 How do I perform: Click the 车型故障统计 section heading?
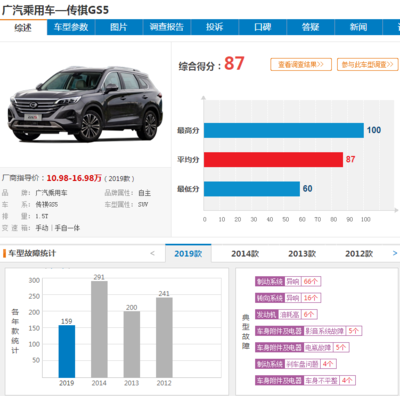pyautogui.click(x=32, y=253)
